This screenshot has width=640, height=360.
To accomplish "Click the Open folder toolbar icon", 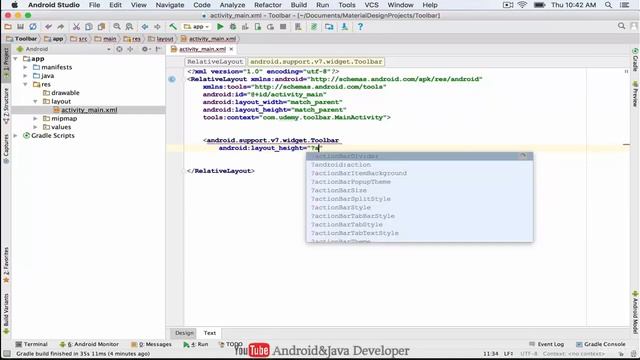I will coord(8,27).
